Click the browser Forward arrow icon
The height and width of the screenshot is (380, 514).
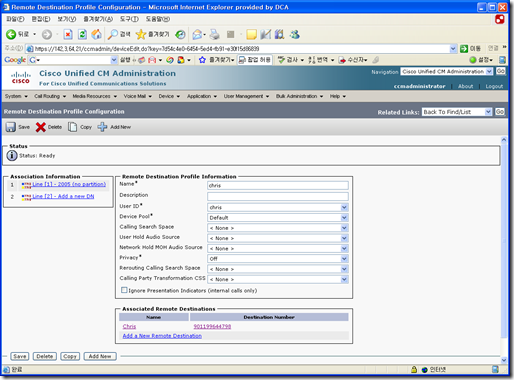pos(47,34)
